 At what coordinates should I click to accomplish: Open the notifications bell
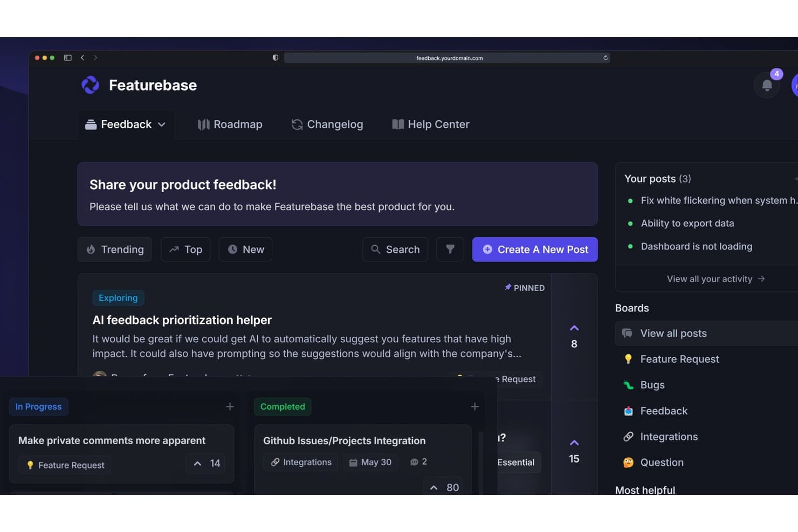(x=767, y=85)
